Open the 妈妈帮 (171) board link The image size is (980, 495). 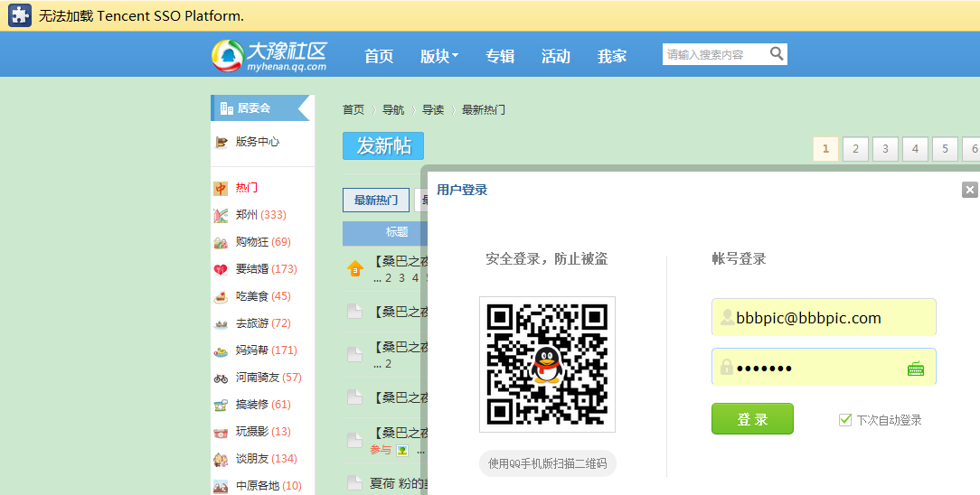(x=267, y=350)
